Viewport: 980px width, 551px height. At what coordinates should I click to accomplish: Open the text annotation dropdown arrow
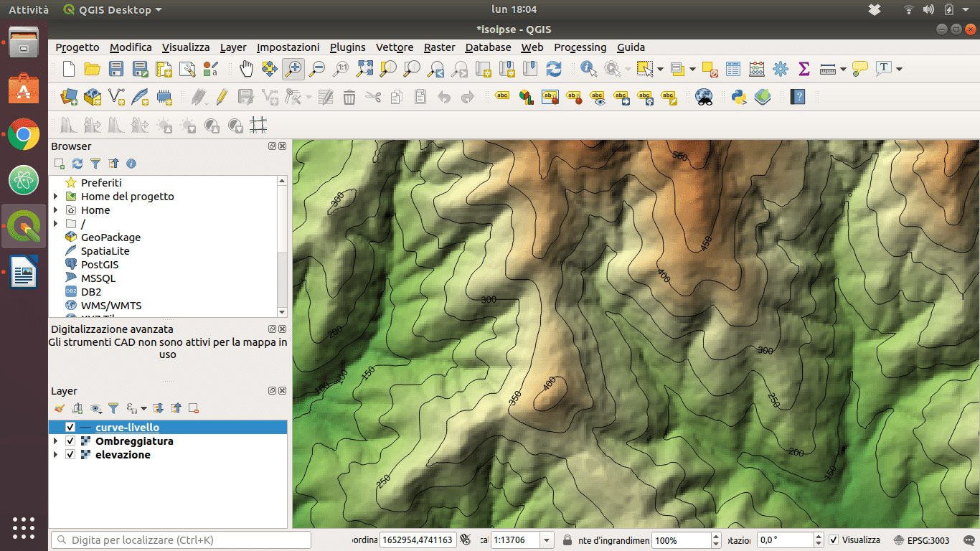899,69
